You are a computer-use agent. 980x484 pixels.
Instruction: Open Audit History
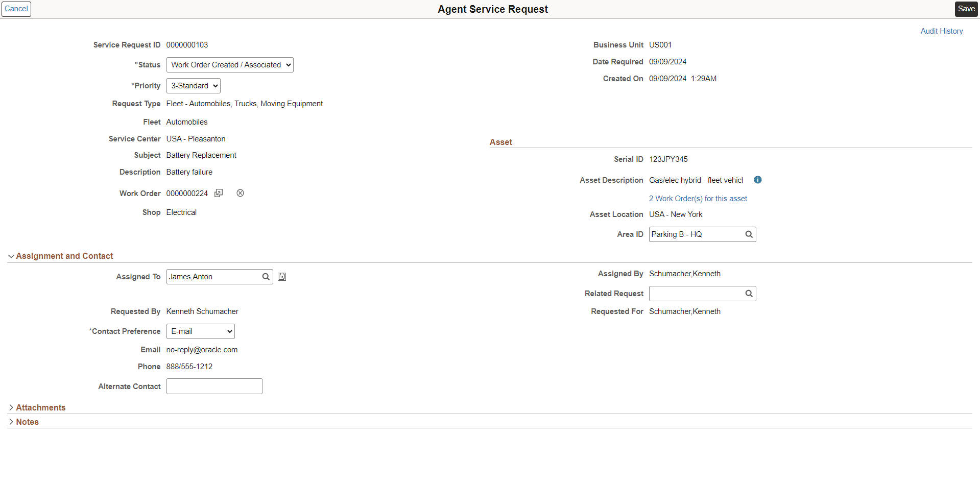tap(941, 31)
